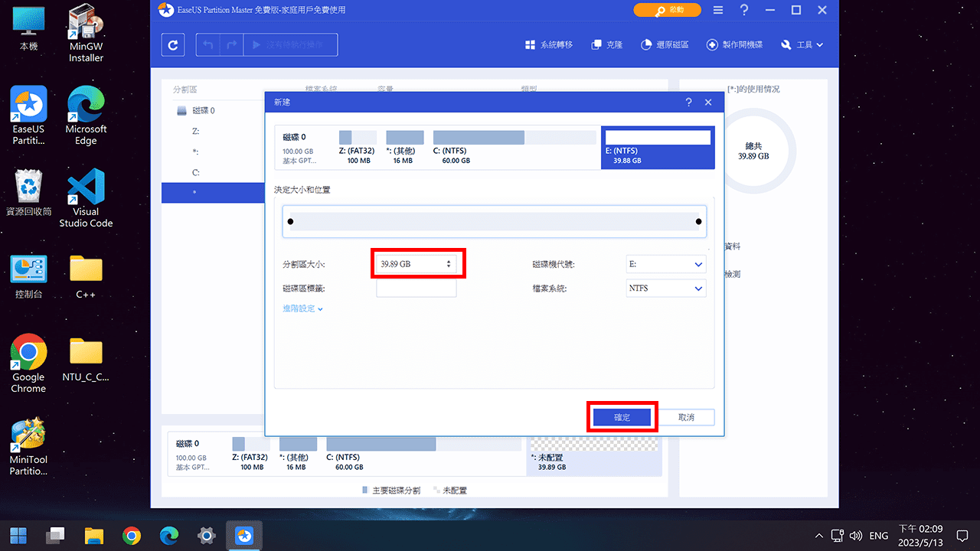The image size is (980, 551).
Task: Click the orange 啟動 activation button
Action: coord(667,10)
